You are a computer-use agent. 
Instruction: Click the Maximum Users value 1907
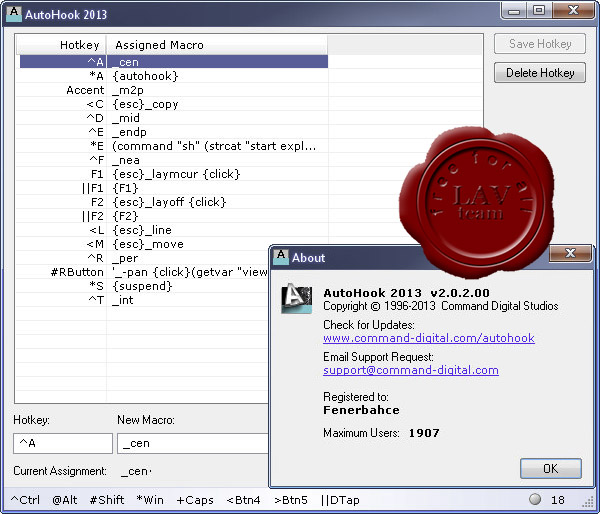(424, 433)
